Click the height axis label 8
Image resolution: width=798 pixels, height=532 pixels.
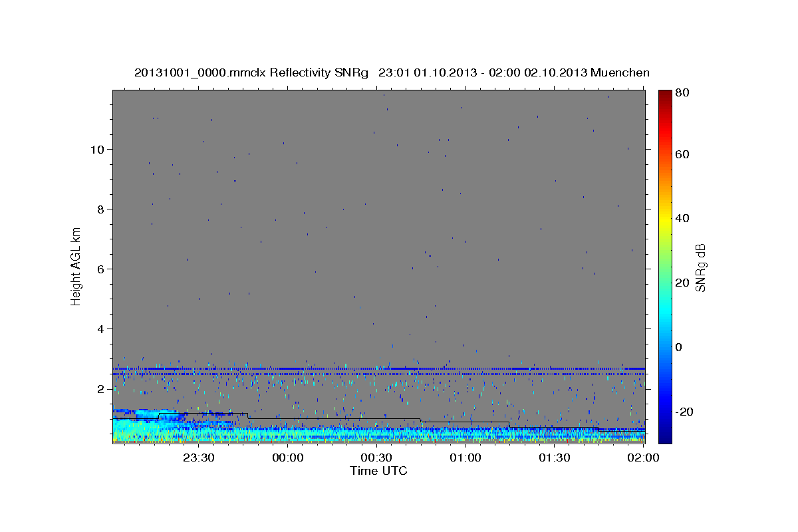click(100, 209)
